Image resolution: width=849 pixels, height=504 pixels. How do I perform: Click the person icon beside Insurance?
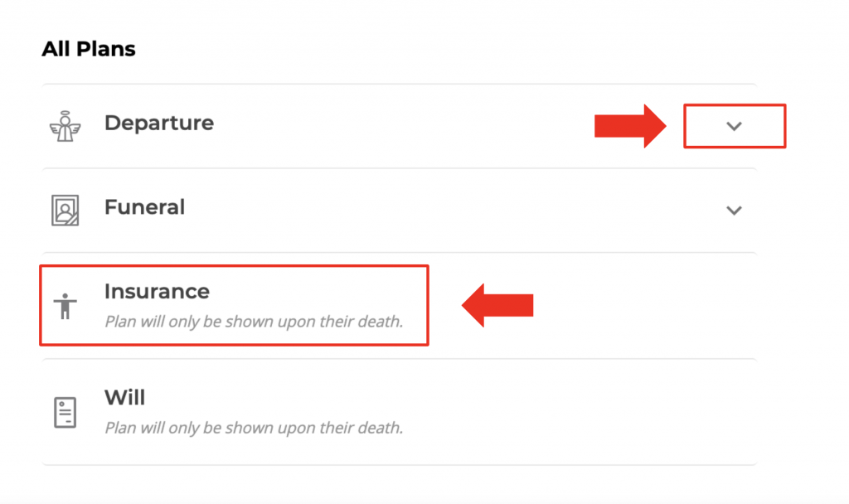point(65,306)
